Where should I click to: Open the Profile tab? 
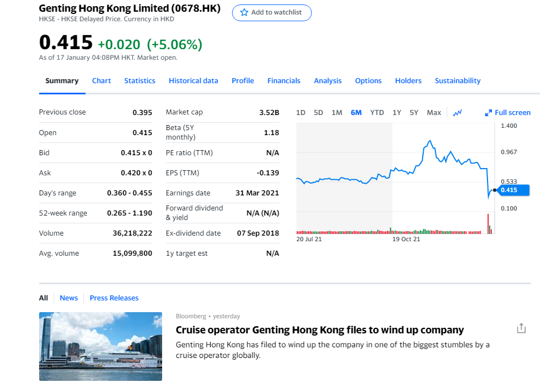pos(243,80)
